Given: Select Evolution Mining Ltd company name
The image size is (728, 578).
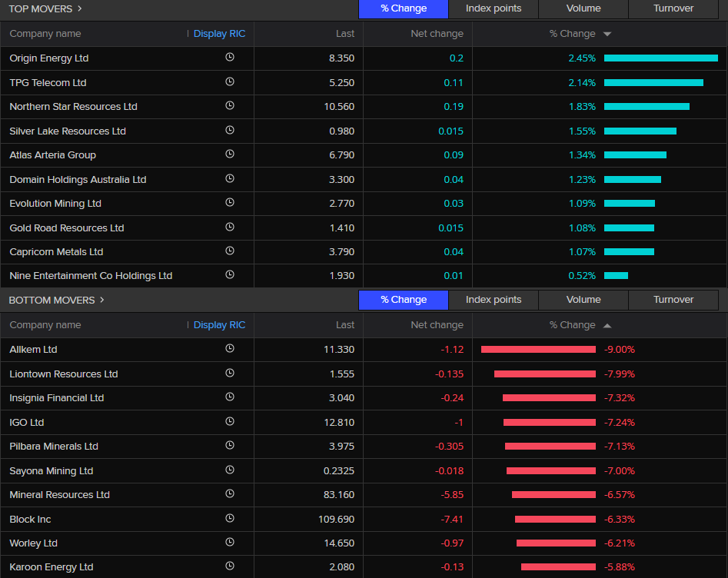Looking at the screenshot, I should click(x=55, y=204).
